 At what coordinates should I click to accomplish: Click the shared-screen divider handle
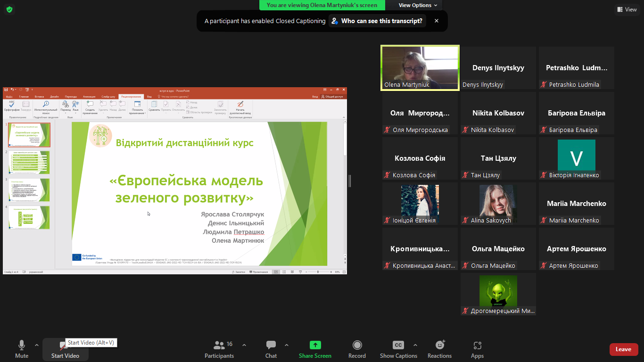tap(350, 181)
